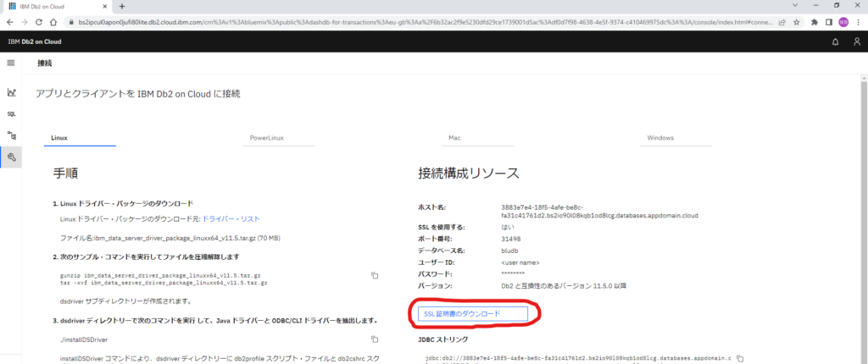Click the JDBC ストリング heading
Image resolution: width=868 pixels, height=364 pixels.
tap(443, 339)
